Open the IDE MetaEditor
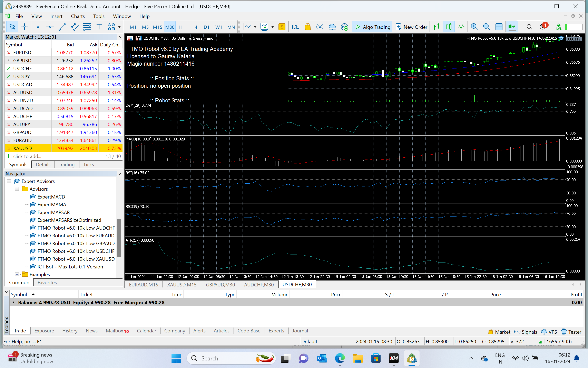Image resolution: width=588 pixels, height=368 pixels. (x=295, y=27)
